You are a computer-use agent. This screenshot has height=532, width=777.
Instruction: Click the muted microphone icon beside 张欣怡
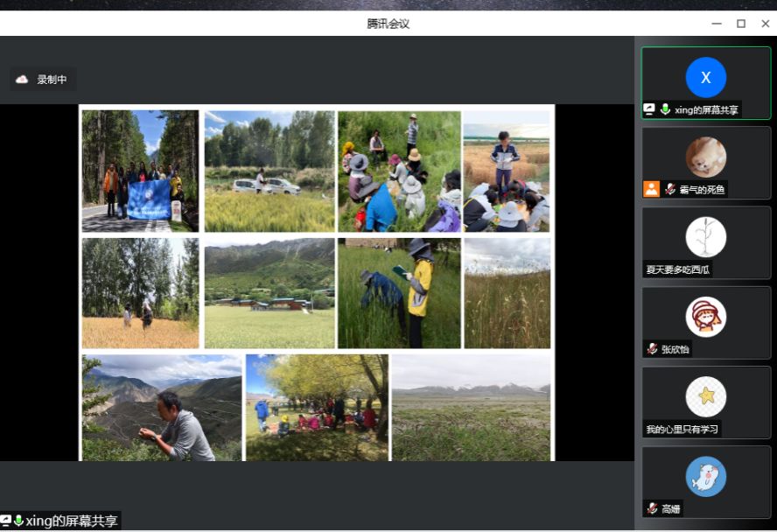click(x=652, y=349)
